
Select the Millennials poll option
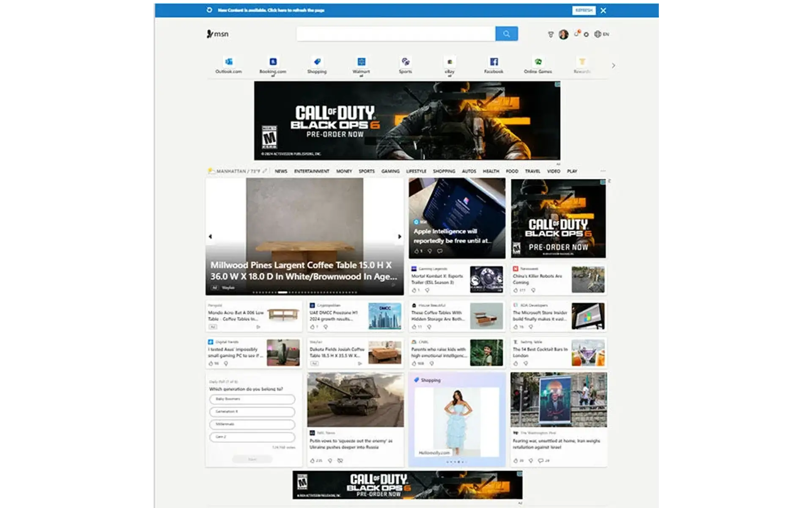[x=252, y=424]
